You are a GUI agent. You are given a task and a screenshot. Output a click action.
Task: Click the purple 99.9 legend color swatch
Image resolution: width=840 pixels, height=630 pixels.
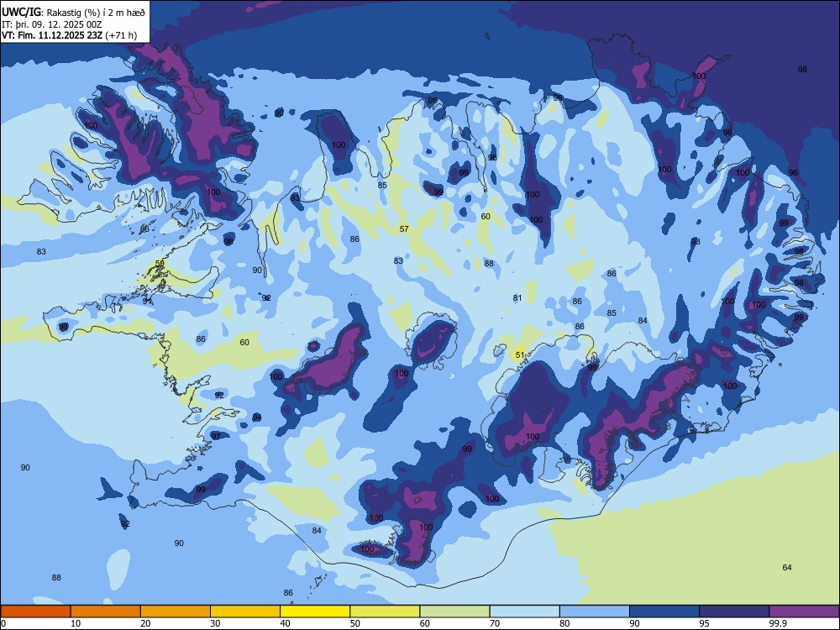click(x=804, y=612)
